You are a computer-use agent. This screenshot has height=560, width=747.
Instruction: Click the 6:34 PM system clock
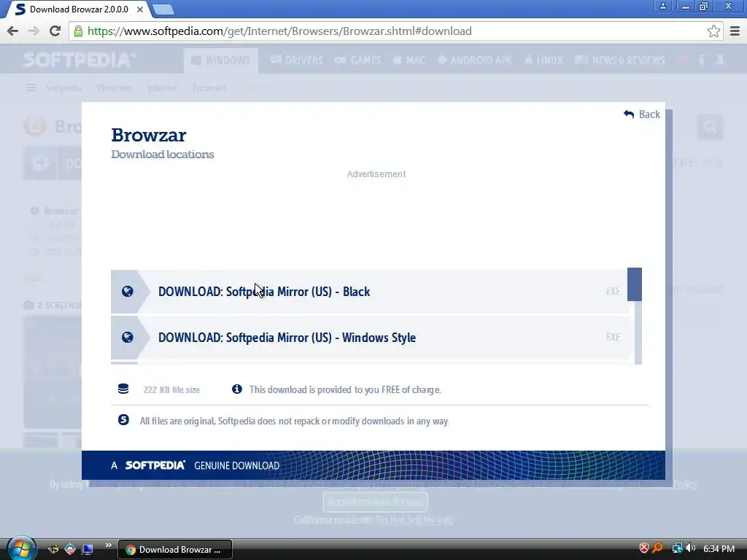[x=719, y=548]
